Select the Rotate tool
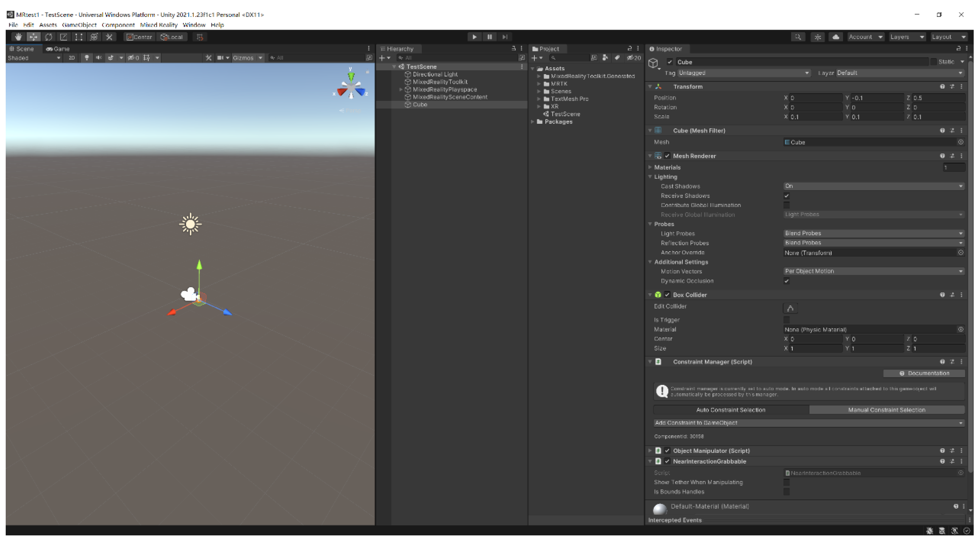980x542 pixels. pos(48,37)
